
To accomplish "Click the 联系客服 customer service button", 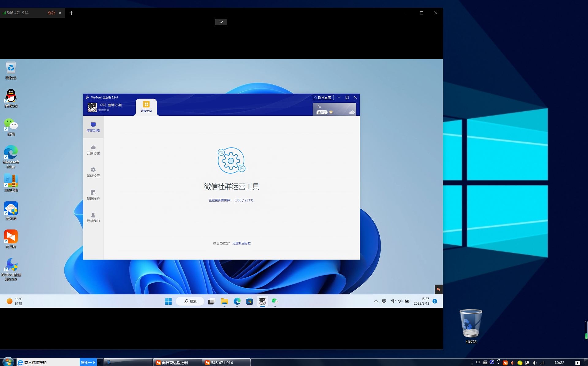I will tap(323, 98).
